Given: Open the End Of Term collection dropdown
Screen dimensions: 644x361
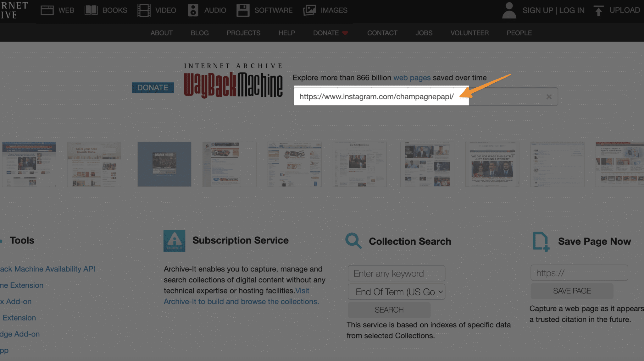Looking at the screenshot, I should 396,292.
